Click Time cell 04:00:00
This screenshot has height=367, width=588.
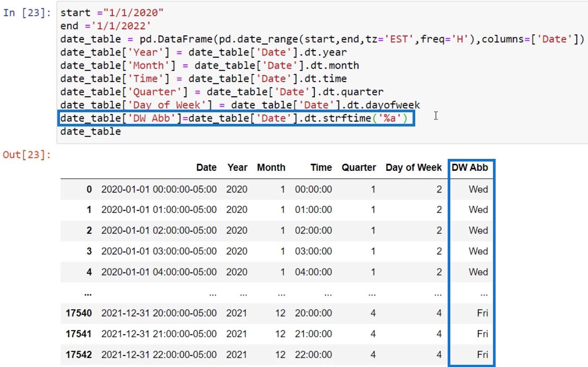point(314,272)
